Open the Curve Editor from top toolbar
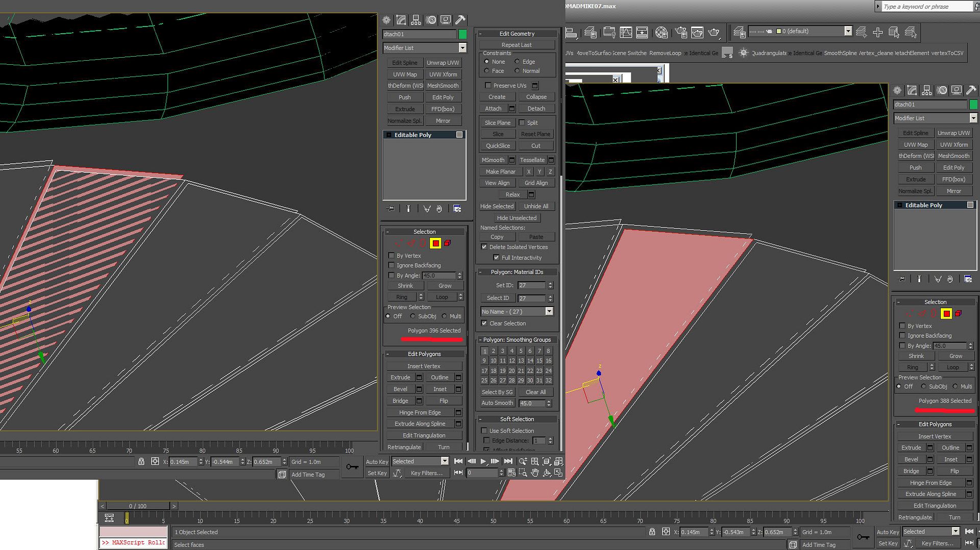Viewport: 980px width, 550px height. click(626, 33)
